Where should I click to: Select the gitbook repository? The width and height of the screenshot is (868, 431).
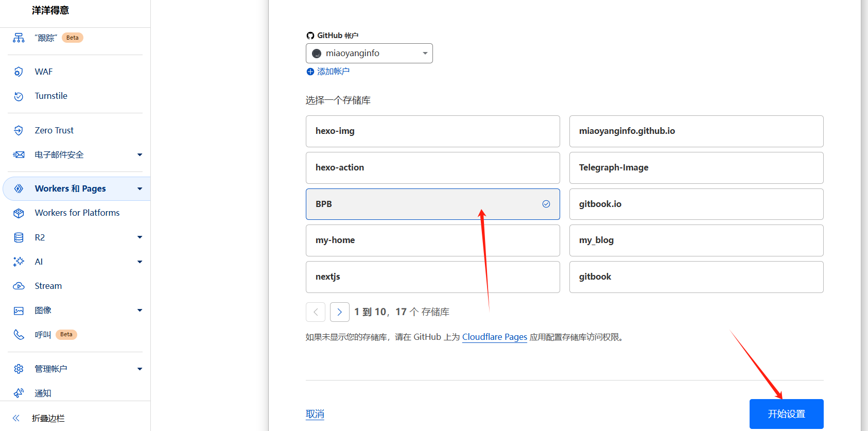(696, 277)
